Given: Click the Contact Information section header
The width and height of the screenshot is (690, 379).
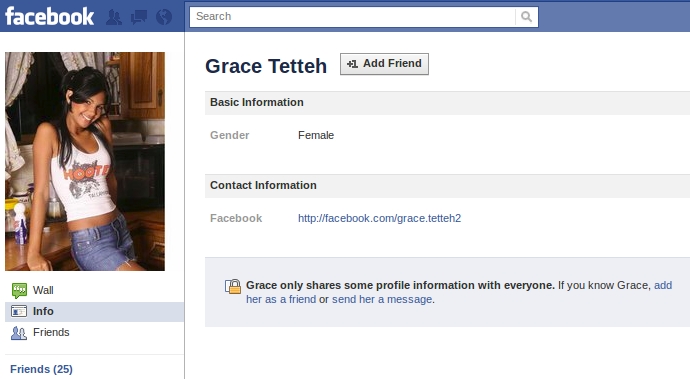Looking at the screenshot, I should pos(448,186).
